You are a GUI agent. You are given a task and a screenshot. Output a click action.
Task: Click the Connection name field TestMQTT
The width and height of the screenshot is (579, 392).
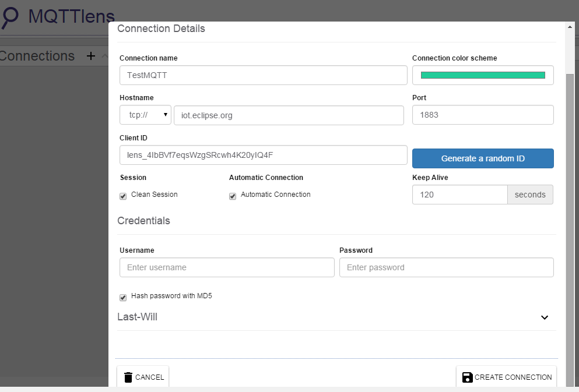click(264, 75)
